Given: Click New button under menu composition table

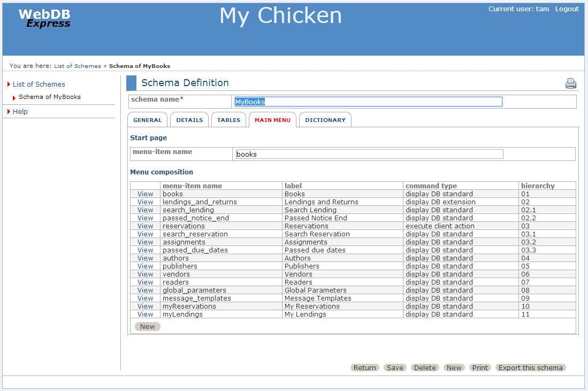Looking at the screenshot, I should (x=147, y=327).
